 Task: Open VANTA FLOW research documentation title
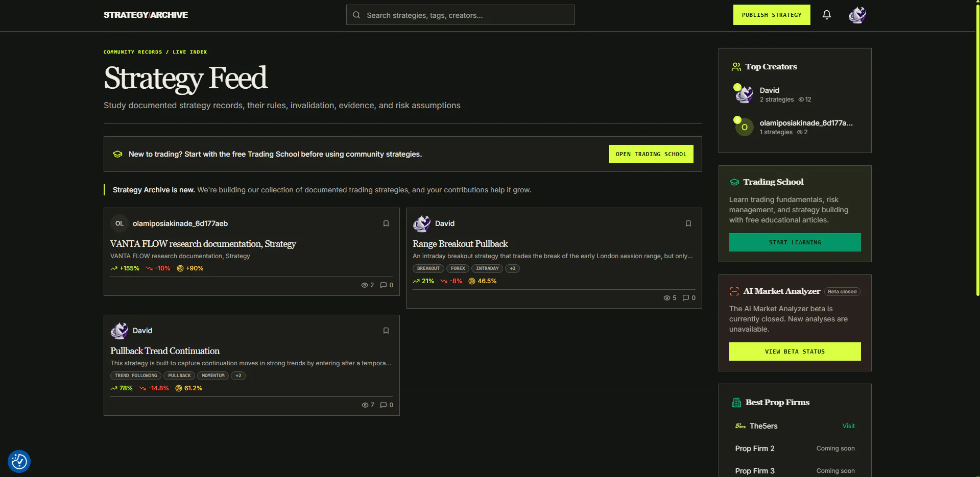pyautogui.click(x=203, y=244)
